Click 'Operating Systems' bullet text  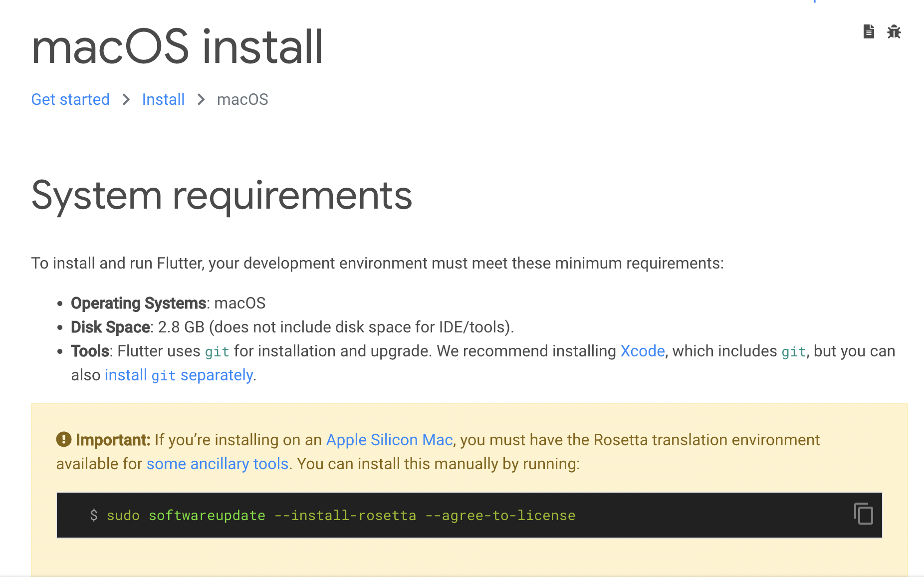tap(138, 303)
